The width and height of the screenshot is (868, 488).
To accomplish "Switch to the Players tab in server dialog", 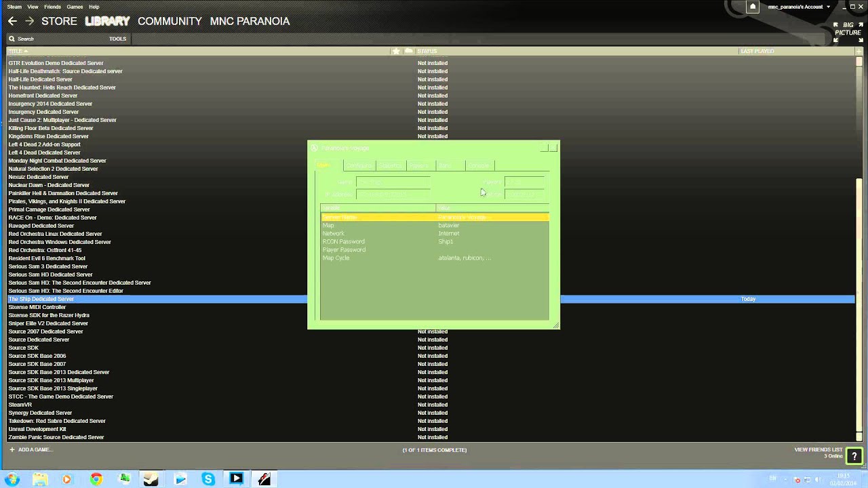I will tap(419, 165).
